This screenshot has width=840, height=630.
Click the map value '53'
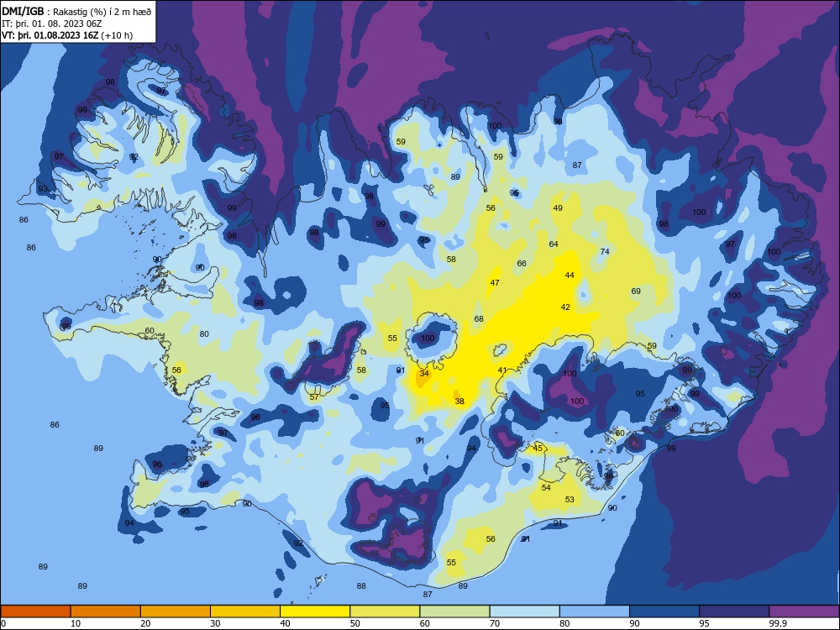pos(570,499)
